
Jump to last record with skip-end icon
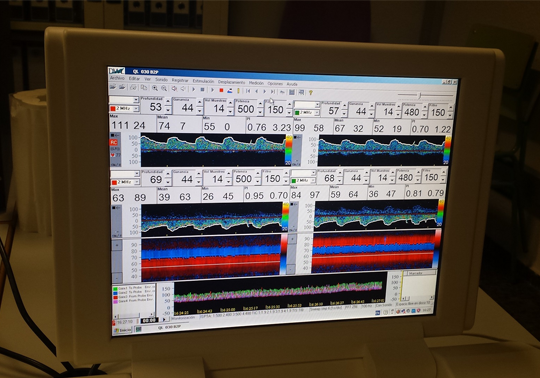(x=273, y=92)
